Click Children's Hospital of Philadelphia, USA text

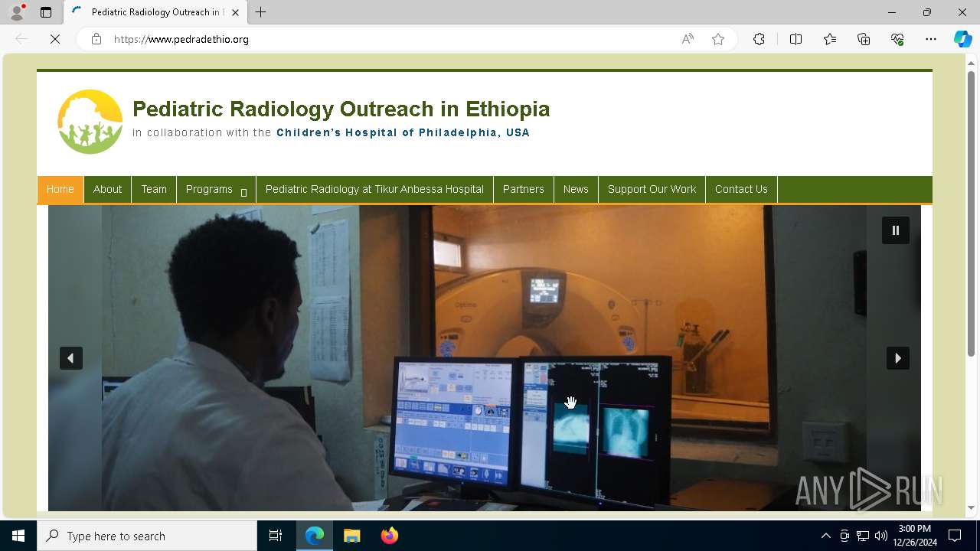coord(403,132)
